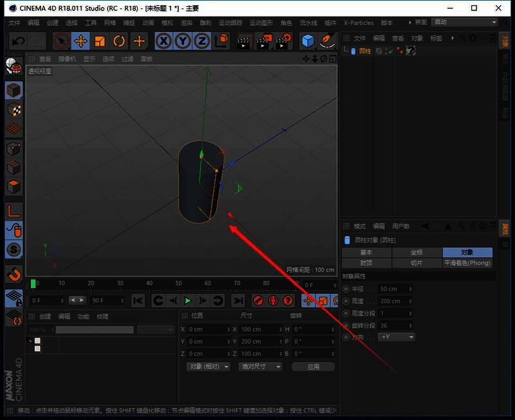Screen dimensions: 515x420
Task: Open the Render Settings icon
Action: (x=283, y=41)
